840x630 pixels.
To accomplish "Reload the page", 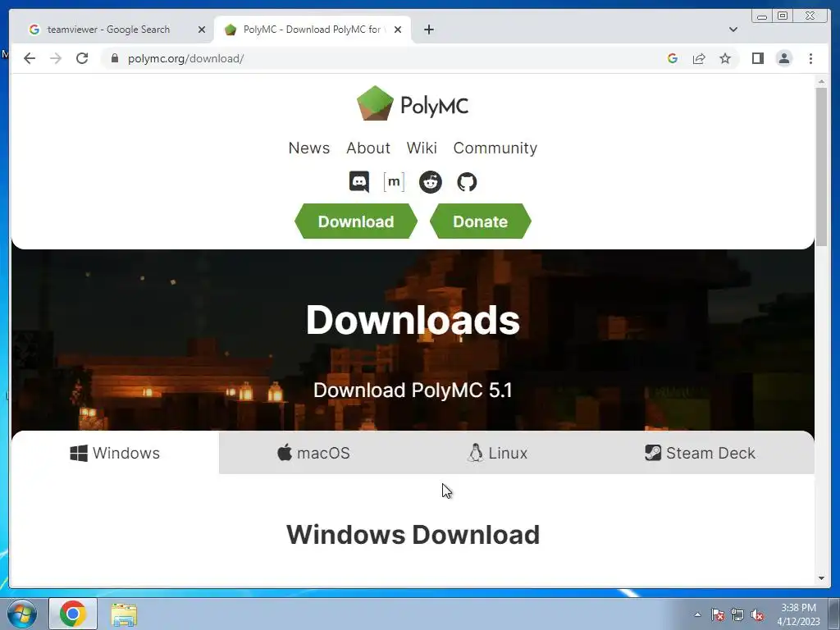I will click(x=82, y=58).
